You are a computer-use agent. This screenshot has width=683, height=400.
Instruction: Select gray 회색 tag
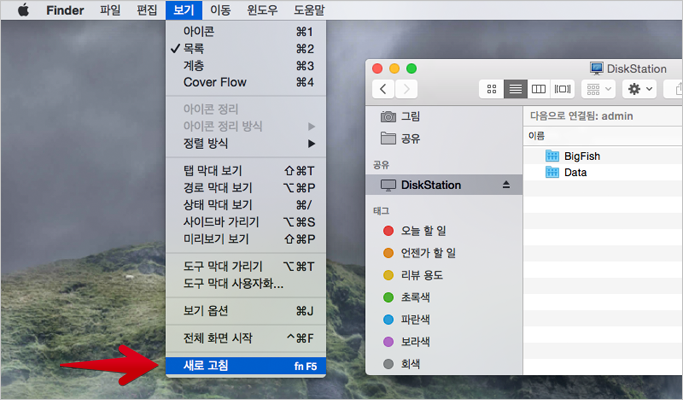tap(444, 364)
